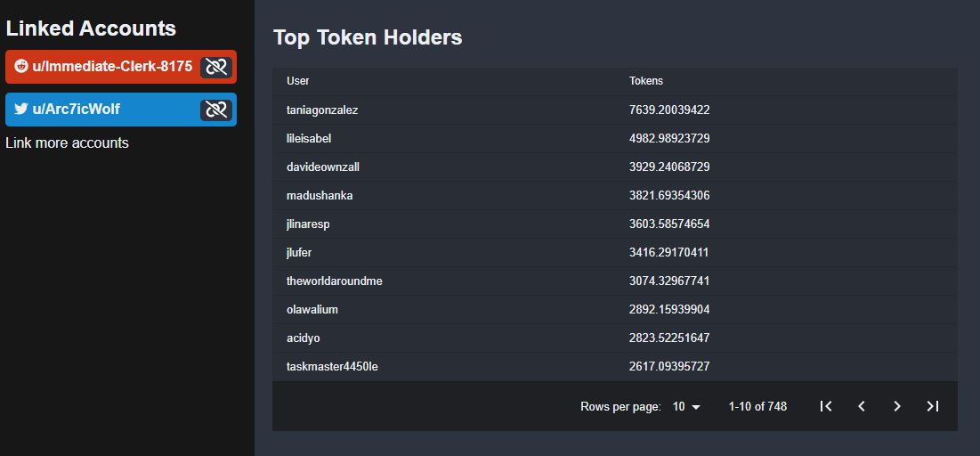This screenshot has width=980, height=456.
Task: Unlink the Reddit account u/Immediate-Clerk-8175
Action: pyautogui.click(x=216, y=67)
